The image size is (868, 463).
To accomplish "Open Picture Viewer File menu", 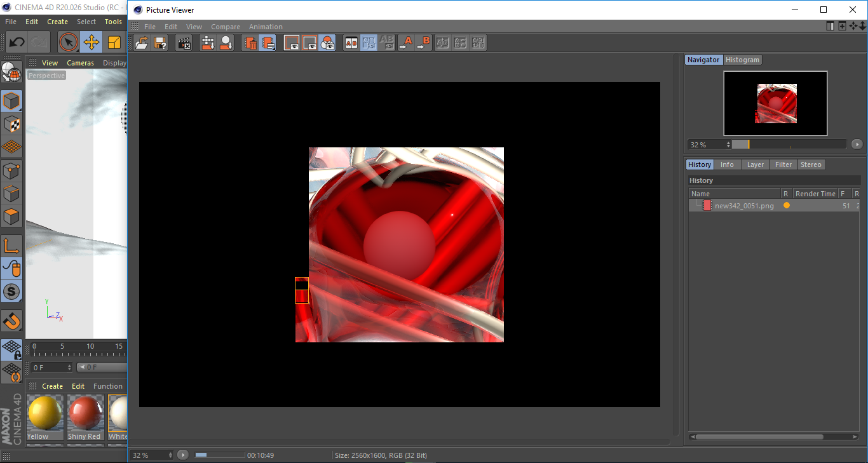I will [x=150, y=27].
